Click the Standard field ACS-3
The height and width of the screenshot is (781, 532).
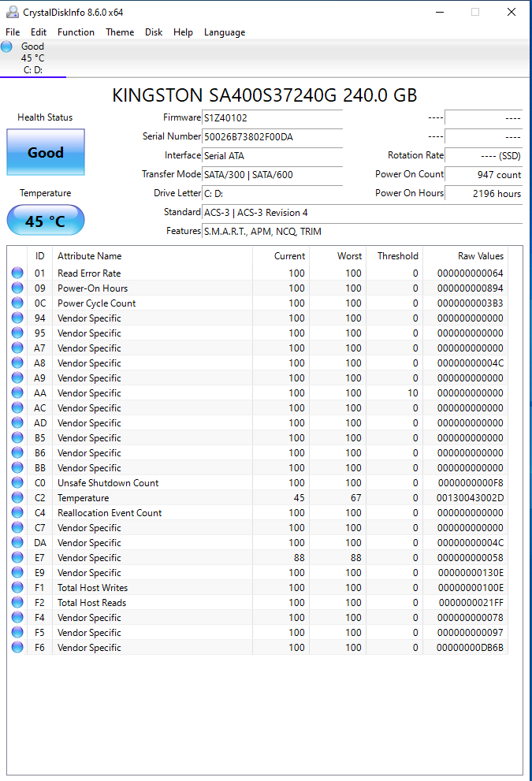[x=362, y=213]
